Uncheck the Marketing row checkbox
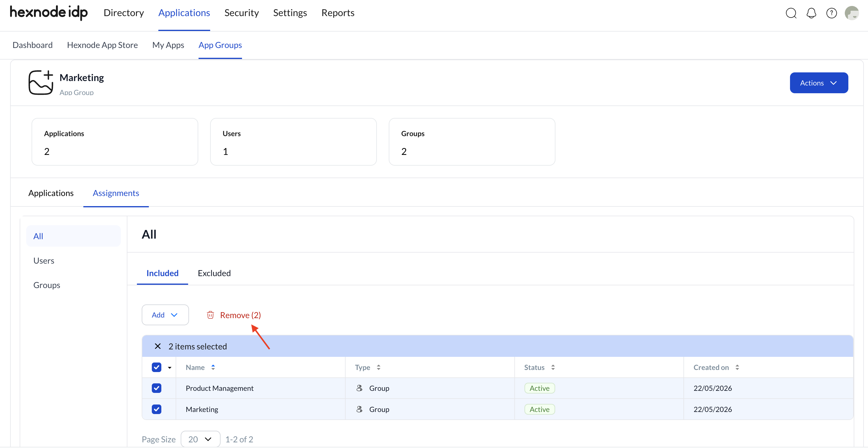Screen dimensions: 868x448 156,409
